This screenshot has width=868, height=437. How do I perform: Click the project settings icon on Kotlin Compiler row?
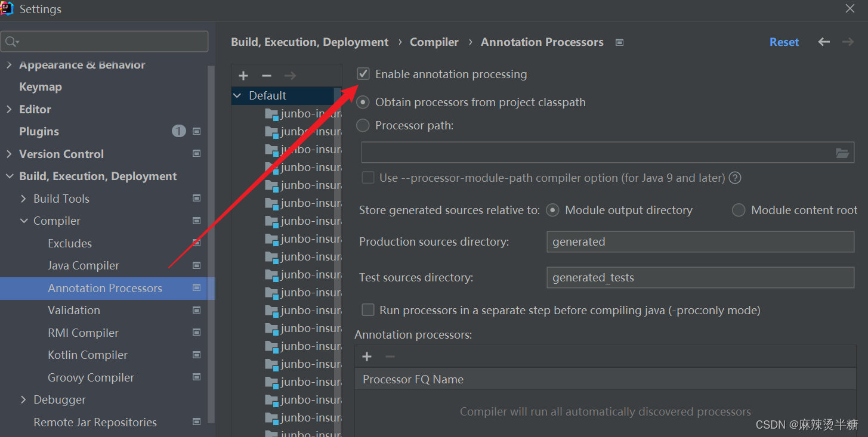point(196,355)
